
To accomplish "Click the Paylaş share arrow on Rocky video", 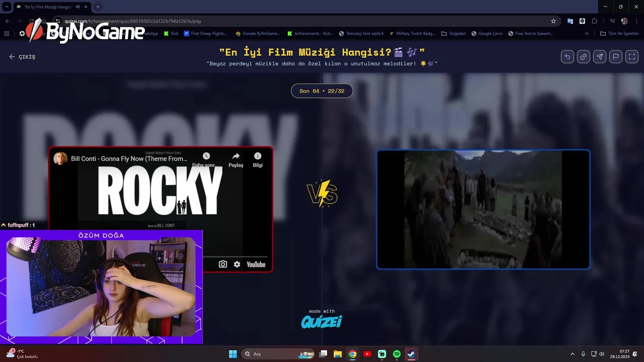I will (x=236, y=156).
